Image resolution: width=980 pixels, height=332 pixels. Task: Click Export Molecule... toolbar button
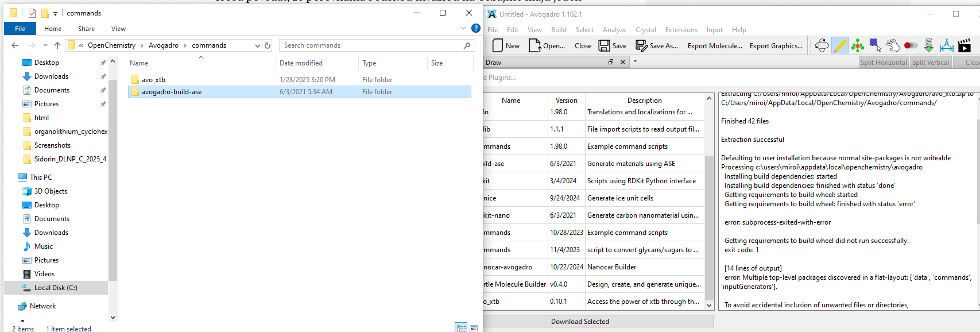[715, 46]
